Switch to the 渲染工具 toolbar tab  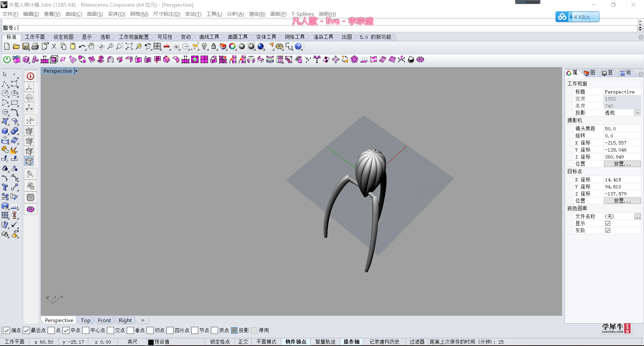[323, 37]
